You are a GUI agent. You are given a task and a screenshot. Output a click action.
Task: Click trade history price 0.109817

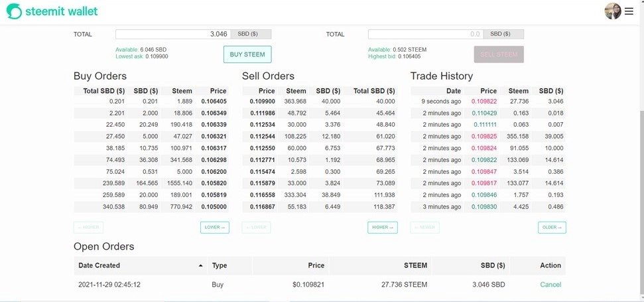(483, 183)
